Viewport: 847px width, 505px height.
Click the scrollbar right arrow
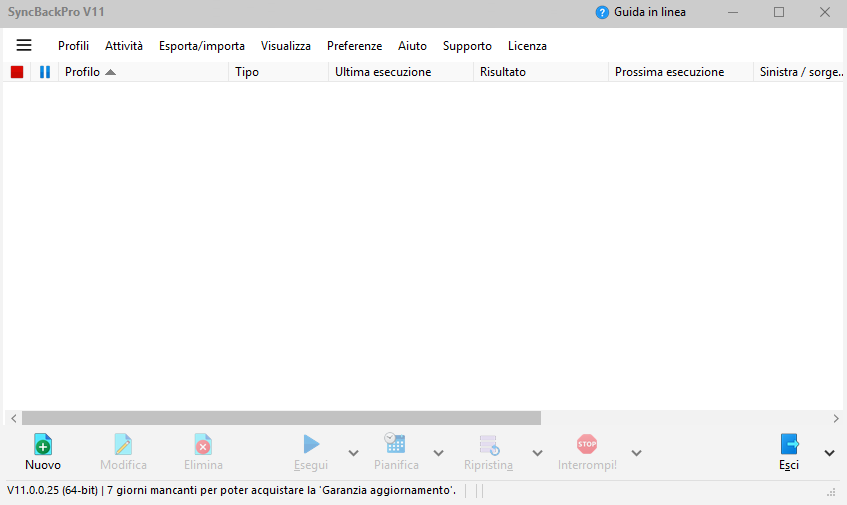pos(836,418)
